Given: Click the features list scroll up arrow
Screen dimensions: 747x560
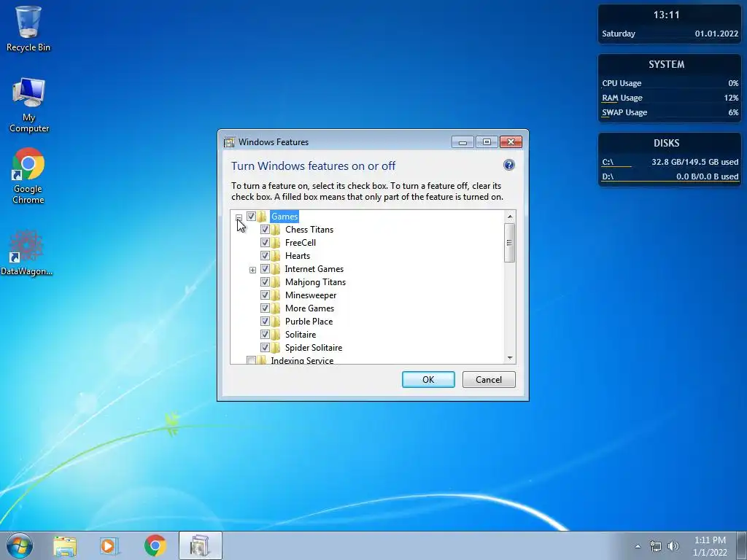Looking at the screenshot, I should (x=510, y=217).
